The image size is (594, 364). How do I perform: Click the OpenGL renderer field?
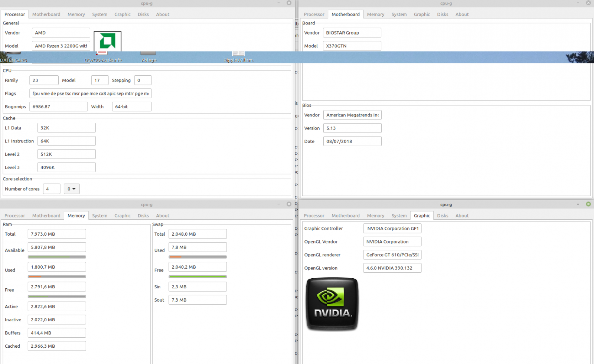click(392, 255)
